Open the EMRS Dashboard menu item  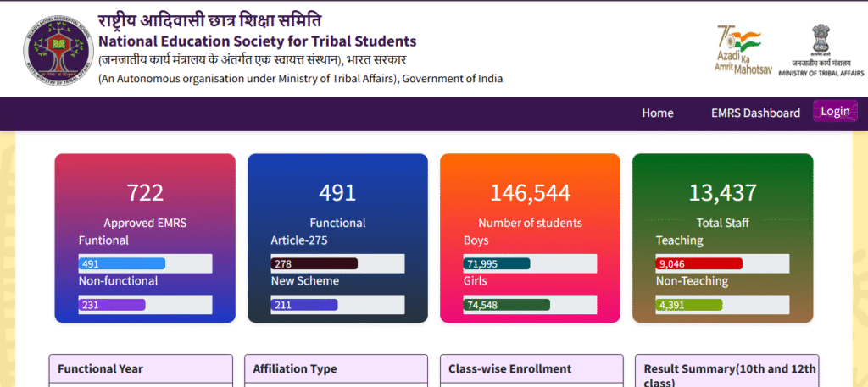[x=755, y=113]
